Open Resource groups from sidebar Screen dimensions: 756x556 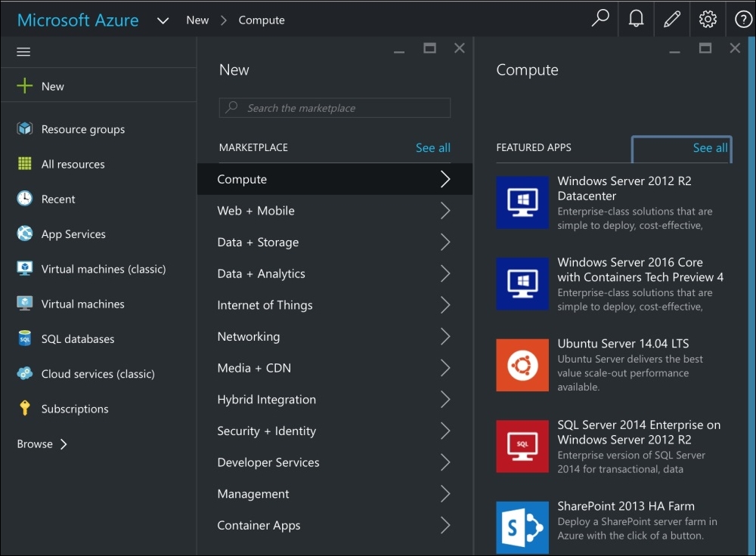point(83,129)
